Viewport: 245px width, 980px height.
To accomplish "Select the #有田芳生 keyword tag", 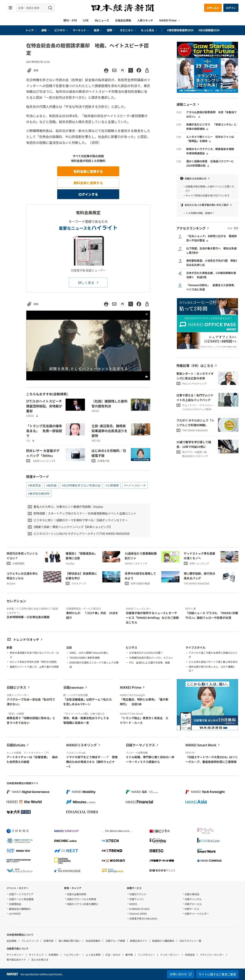I will 35,486.
